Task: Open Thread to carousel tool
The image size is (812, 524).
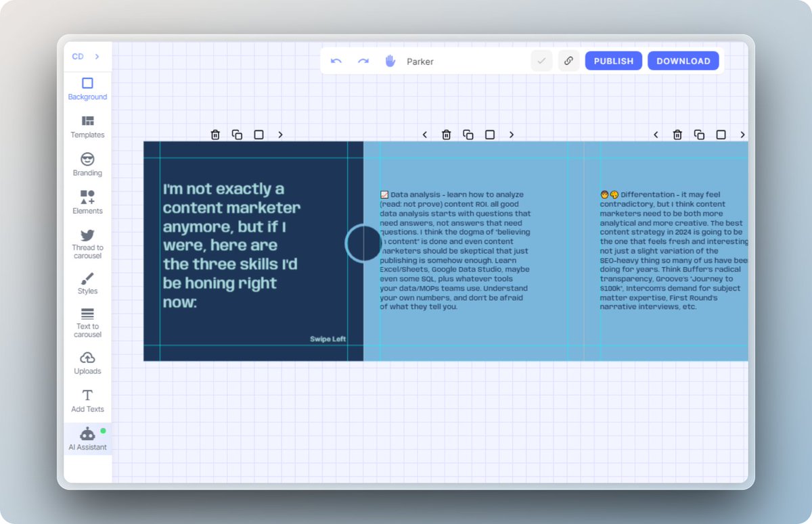Action: pos(87,244)
